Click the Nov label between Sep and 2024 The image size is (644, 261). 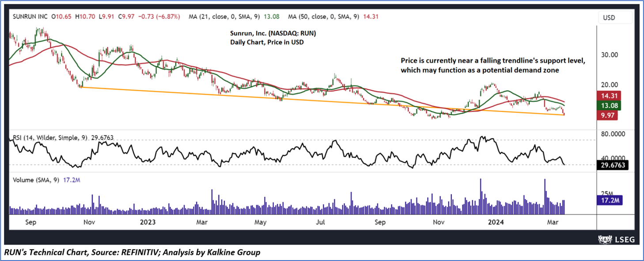tap(439, 222)
